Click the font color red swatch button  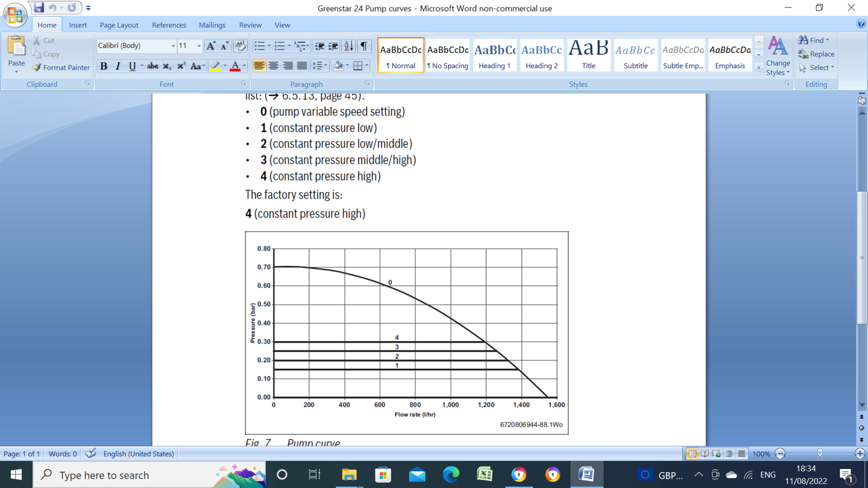tap(235, 66)
